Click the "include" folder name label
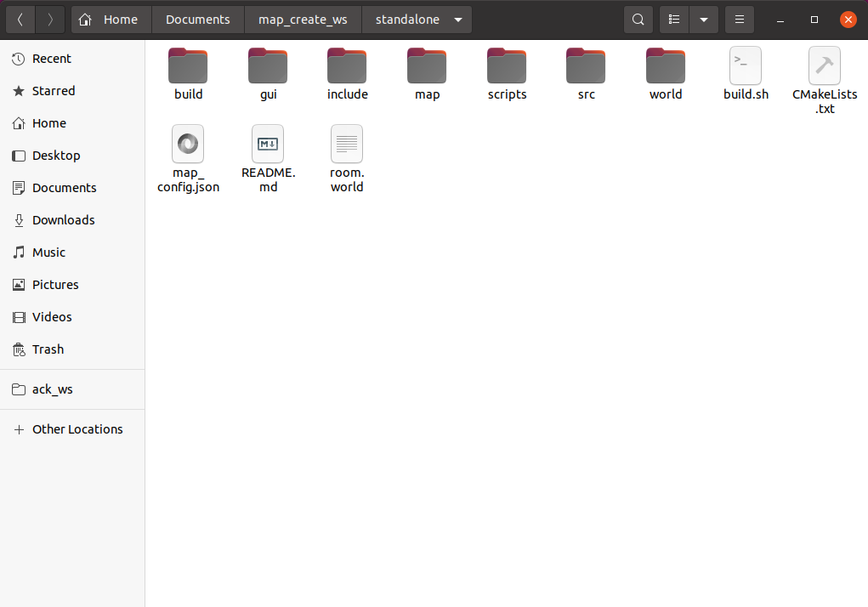 [x=348, y=94]
